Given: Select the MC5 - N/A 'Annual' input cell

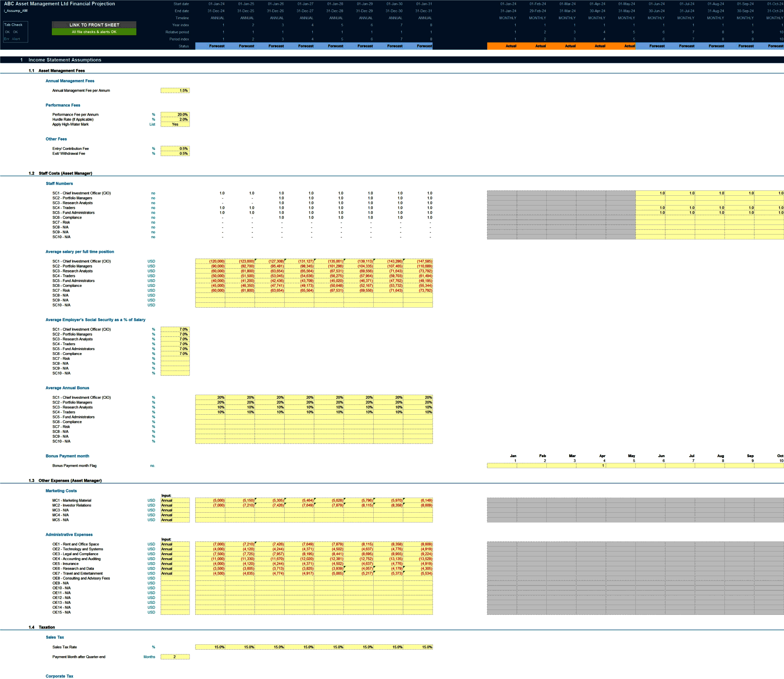Looking at the screenshot, I should (x=175, y=520).
